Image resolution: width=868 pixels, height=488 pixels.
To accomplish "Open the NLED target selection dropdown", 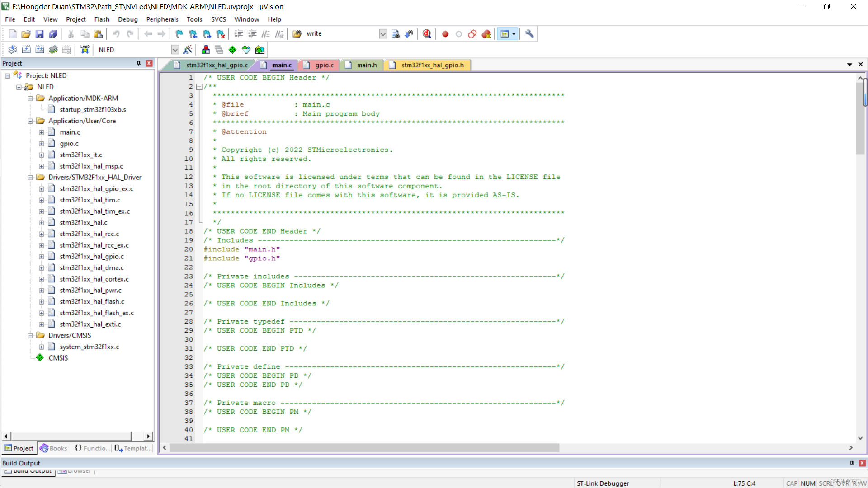I will (x=175, y=50).
